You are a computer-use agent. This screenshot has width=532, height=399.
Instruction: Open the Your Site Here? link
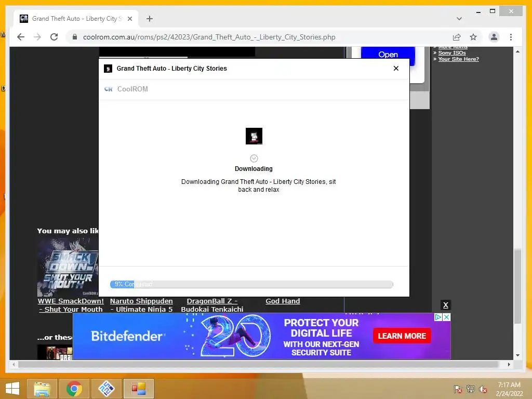(458, 59)
